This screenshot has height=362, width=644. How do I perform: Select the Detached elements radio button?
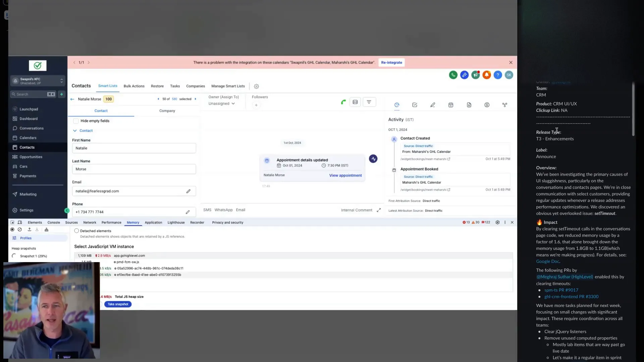pyautogui.click(x=76, y=231)
